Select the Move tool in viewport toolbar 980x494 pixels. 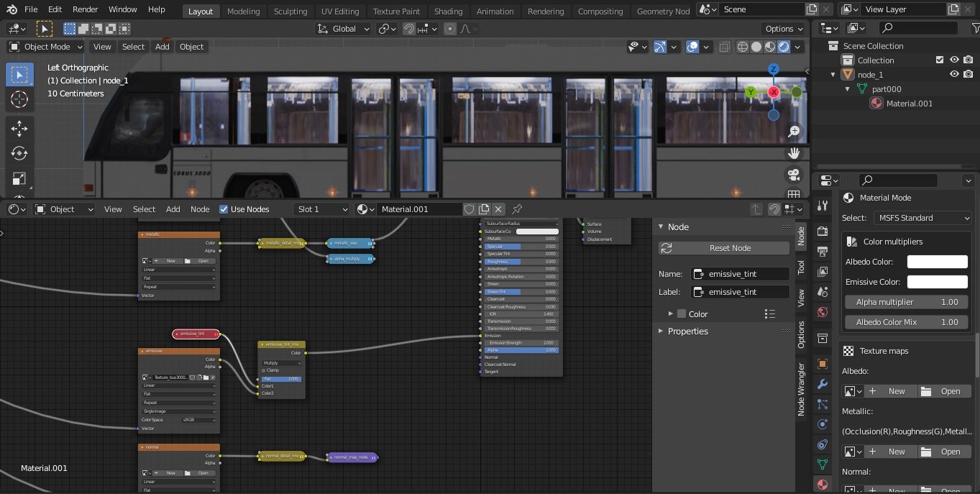[x=19, y=128]
